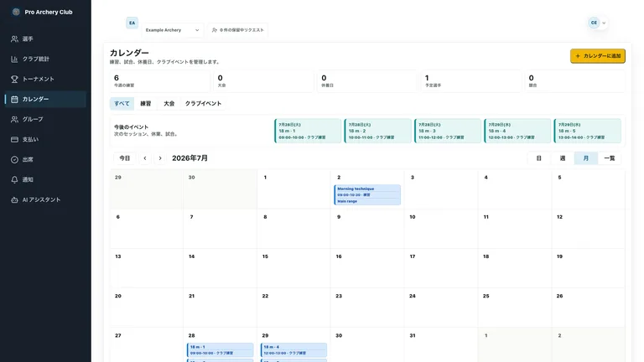The width and height of the screenshot is (644, 362).
Task: Switch to 週 week view
Action: (563, 158)
